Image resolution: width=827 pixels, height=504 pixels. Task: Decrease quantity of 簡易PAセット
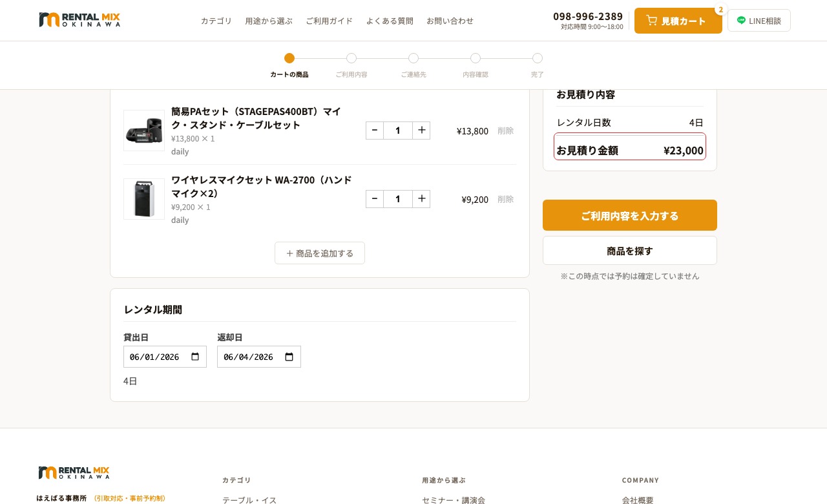(375, 131)
